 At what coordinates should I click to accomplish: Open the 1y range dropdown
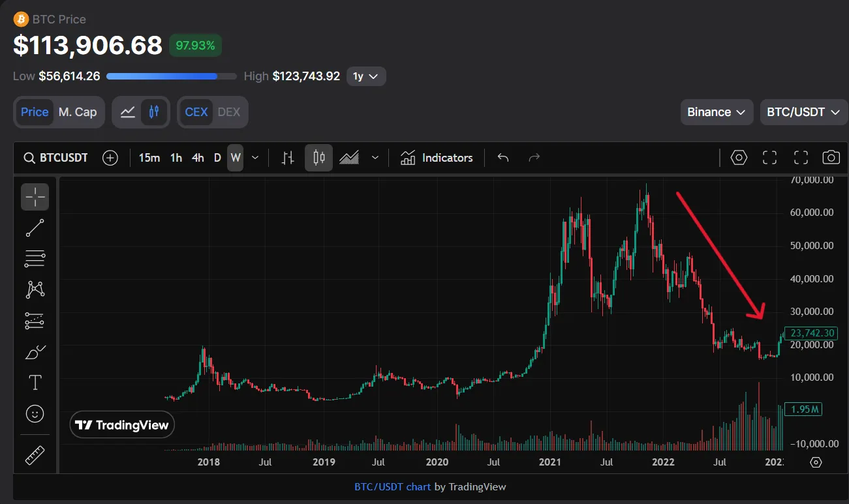pos(365,76)
